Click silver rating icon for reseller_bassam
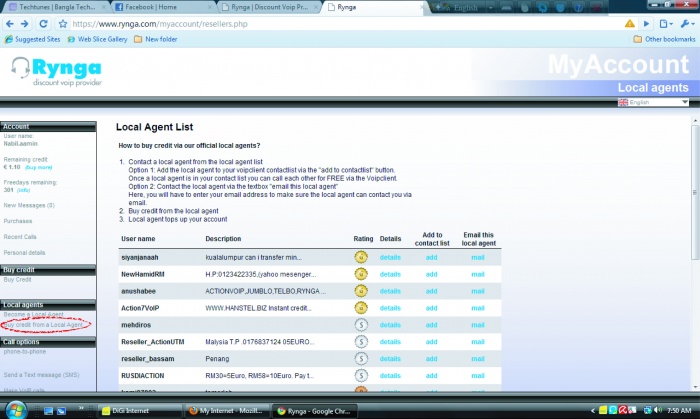Screen dimensions: 700x419 361,359
